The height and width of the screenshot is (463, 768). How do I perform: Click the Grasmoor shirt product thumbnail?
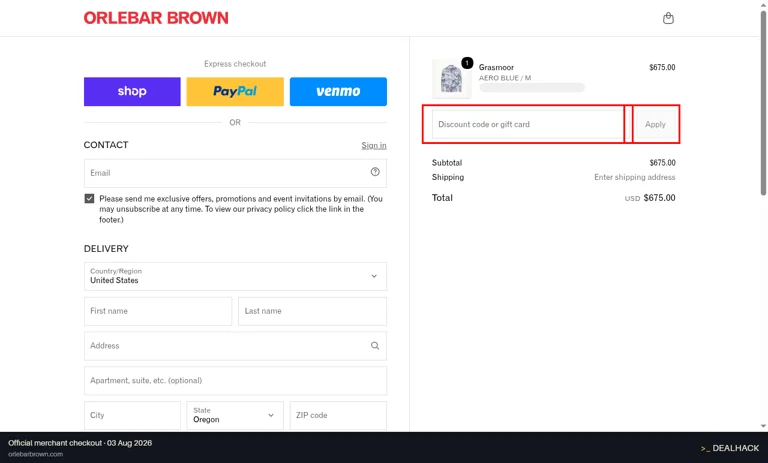pyautogui.click(x=452, y=78)
